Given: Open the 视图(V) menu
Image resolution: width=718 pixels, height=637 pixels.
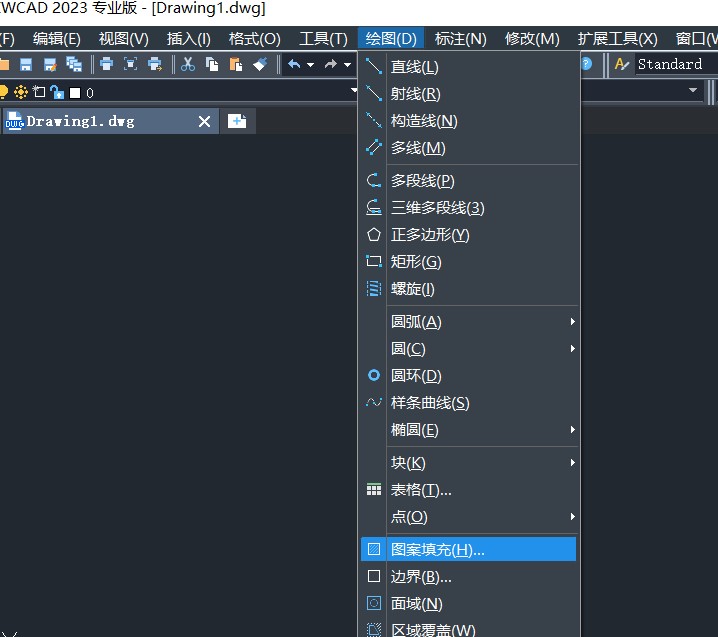Looking at the screenshot, I should tap(124, 38).
